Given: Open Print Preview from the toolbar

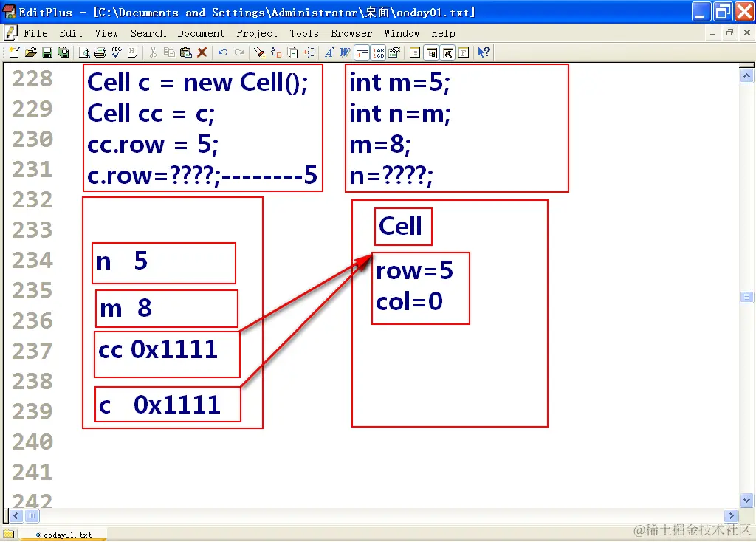Looking at the screenshot, I should pyautogui.click(x=84, y=52).
